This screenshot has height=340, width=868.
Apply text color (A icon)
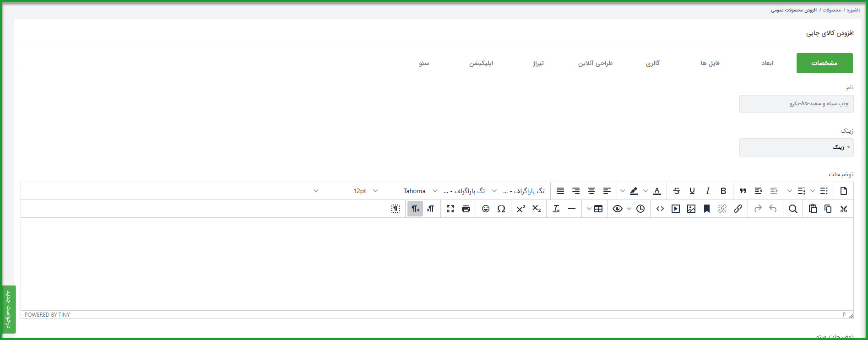(657, 191)
